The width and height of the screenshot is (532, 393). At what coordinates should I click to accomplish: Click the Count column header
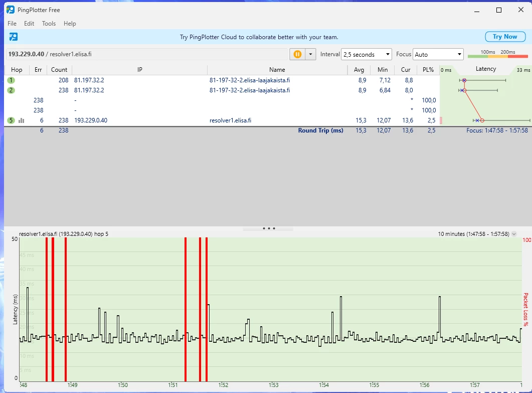[59, 70]
